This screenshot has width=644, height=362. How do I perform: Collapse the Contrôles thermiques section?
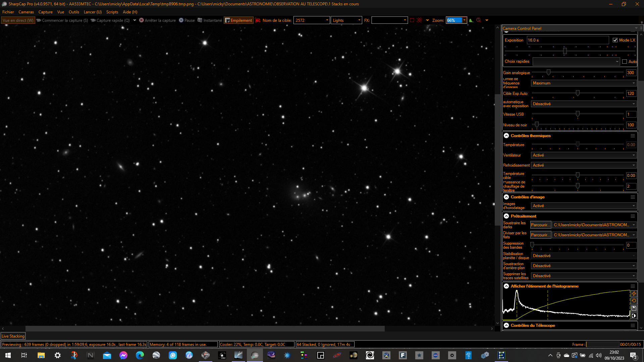click(506, 136)
